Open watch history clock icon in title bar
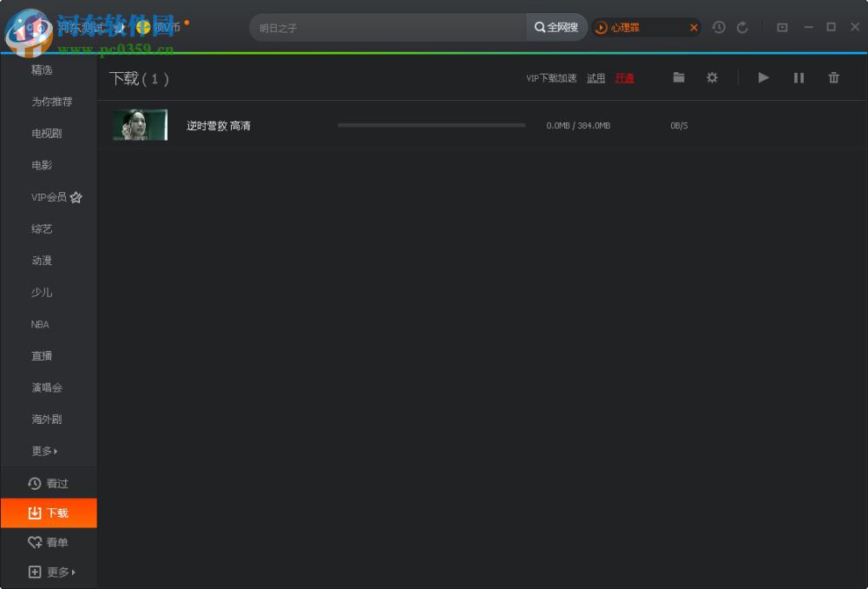 pyautogui.click(x=719, y=27)
